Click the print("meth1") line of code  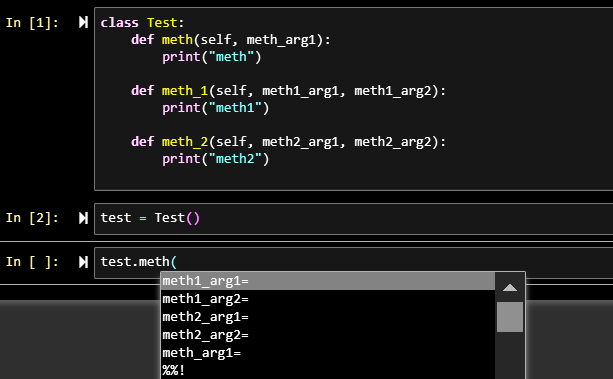coord(215,108)
